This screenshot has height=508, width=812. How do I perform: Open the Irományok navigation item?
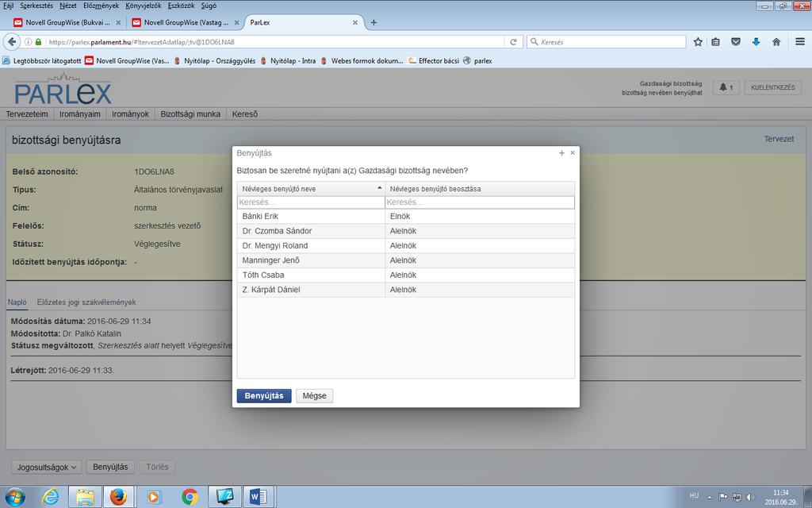click(x=130, y=114)
